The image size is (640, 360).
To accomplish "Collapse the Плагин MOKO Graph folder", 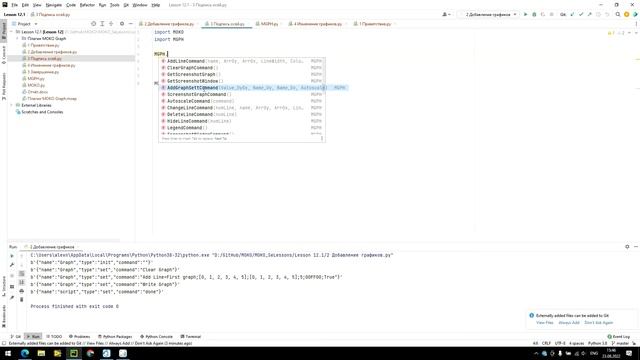I will click(18, 38).
